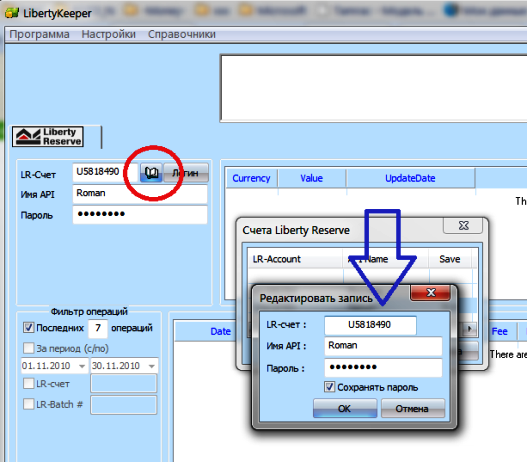Sort by the UpdateDate column header
Viewport: 527px width, 462px height.
click(410, 178)
